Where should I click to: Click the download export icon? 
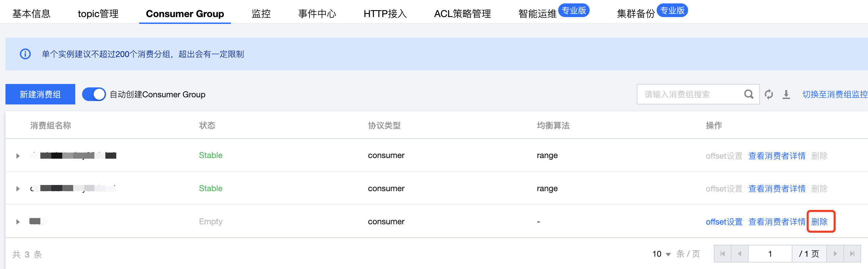(786, 94)
